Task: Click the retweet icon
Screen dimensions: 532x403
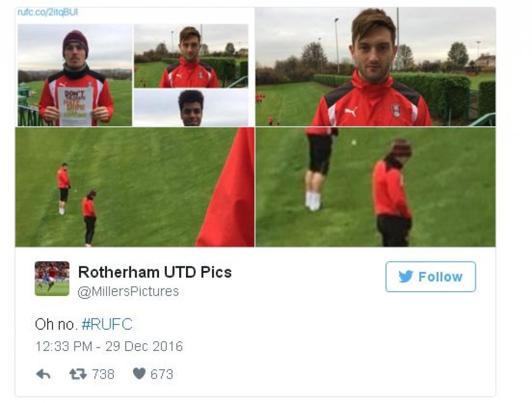Action: pos(78,374)
